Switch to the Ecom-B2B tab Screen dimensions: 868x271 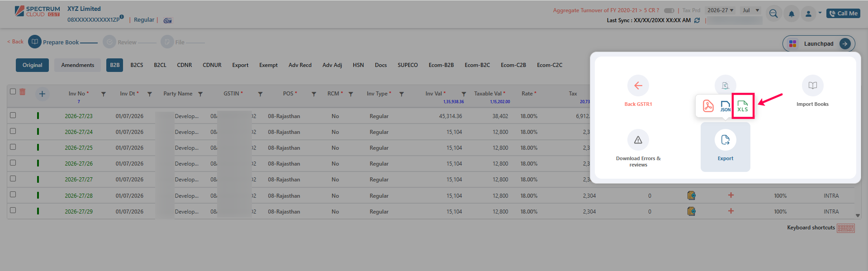click(441, 65)
